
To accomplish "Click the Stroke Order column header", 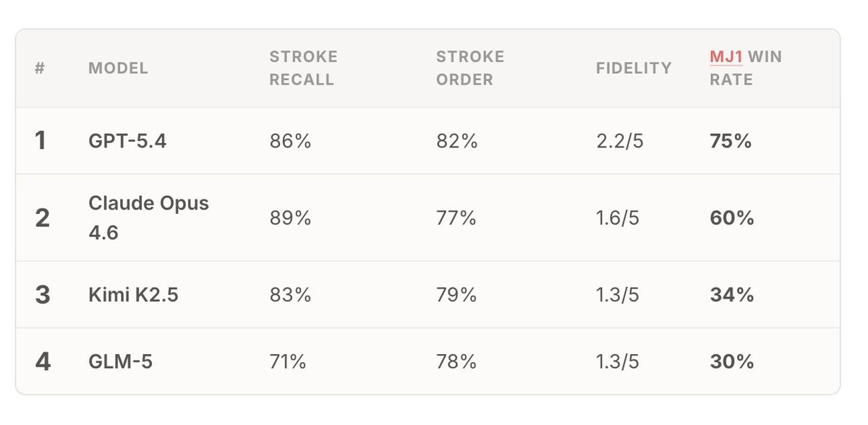I will coord(469,68).
